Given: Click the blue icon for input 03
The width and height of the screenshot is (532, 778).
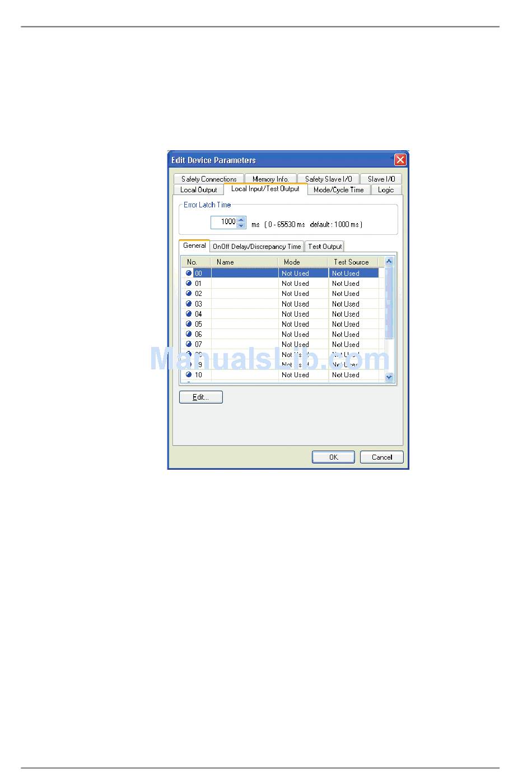Looking at the screenshot, I should click(189, 304).
